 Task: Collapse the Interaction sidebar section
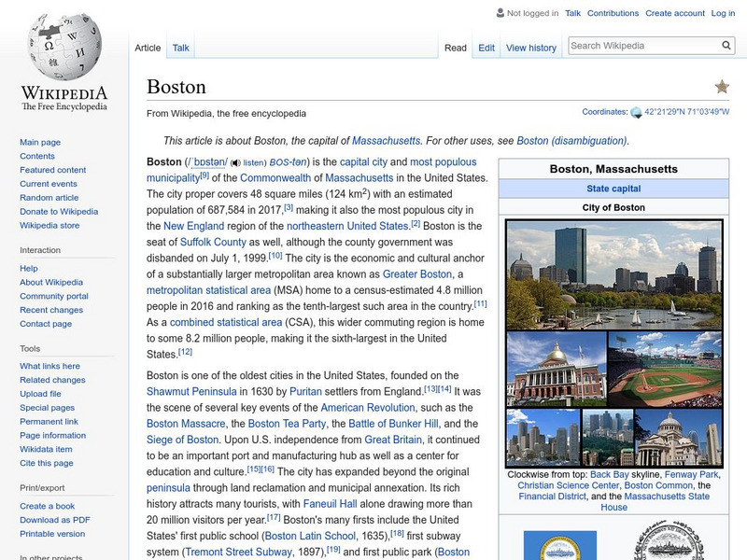tap(40, 250)
